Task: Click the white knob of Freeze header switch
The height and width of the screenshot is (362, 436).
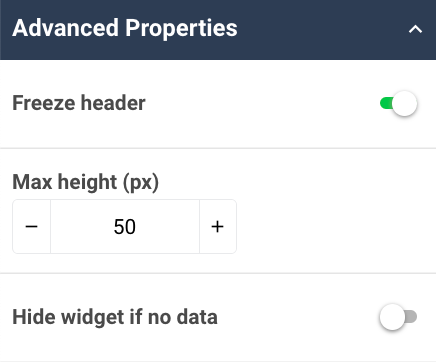Action: coord(404,104)
